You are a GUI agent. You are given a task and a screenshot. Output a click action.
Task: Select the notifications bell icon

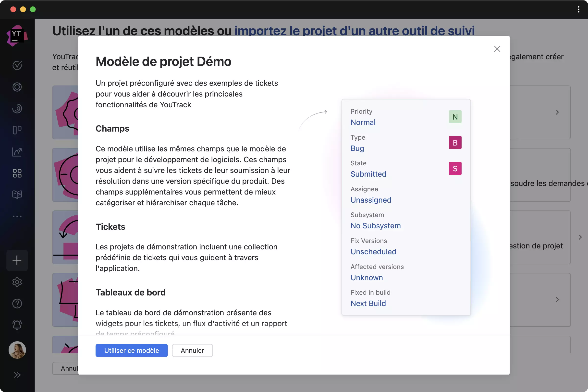click(17, 325)
